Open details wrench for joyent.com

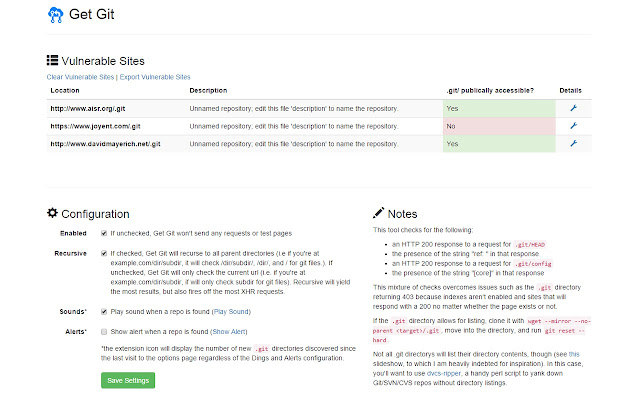[x=573, y=126]
